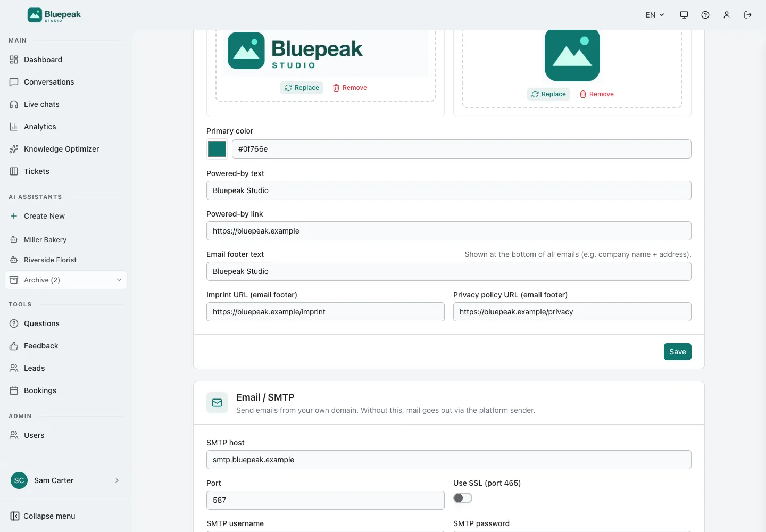Remove the Bluepeak Studio wordmark logo
Image resolution: width=766 pixels, height=532 pixels.
click(350, 88)
